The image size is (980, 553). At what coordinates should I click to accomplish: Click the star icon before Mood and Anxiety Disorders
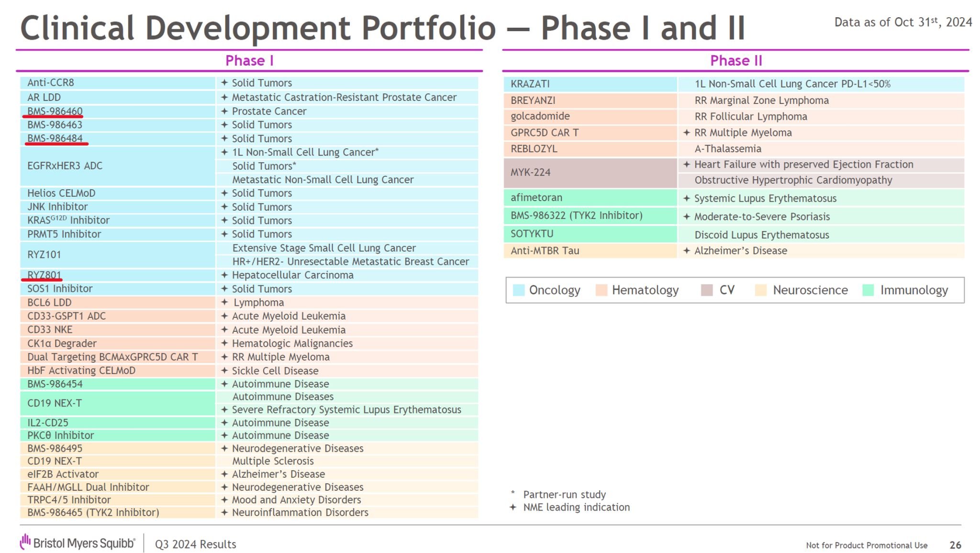coord(224,499)
